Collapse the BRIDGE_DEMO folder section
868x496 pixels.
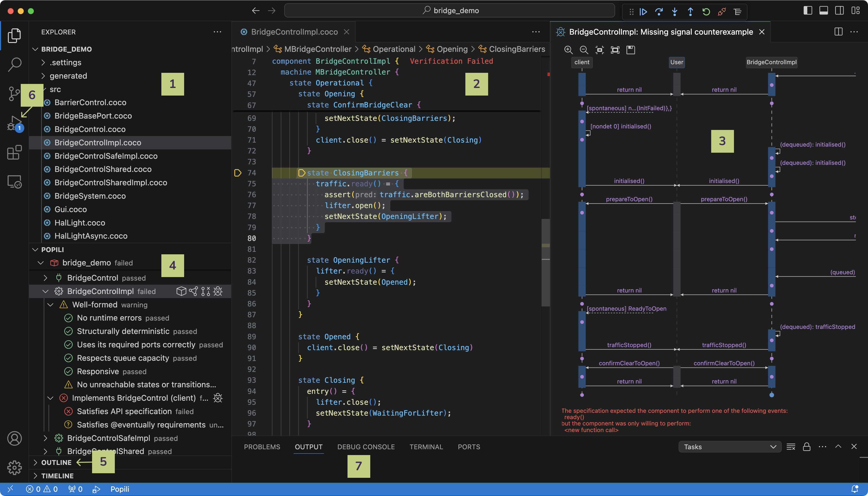coord(35,49)
